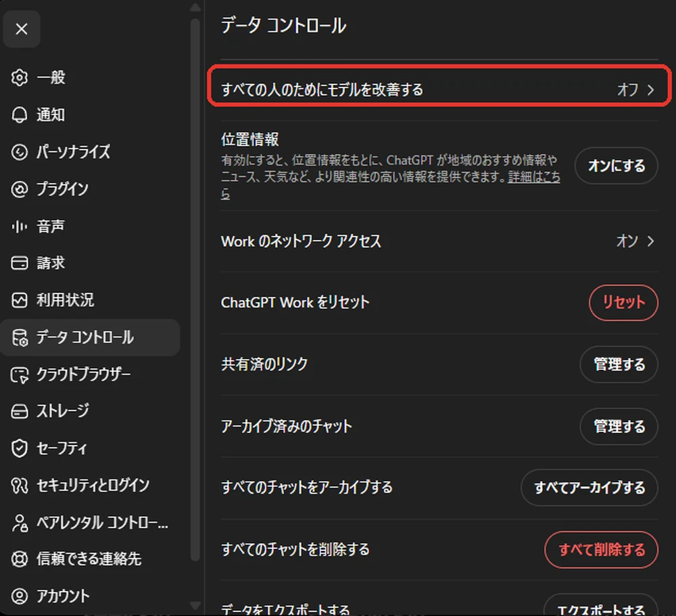Click the 請求 credit card icon
The width and height of the screenshot is (676, 616).
pos(20,263)
